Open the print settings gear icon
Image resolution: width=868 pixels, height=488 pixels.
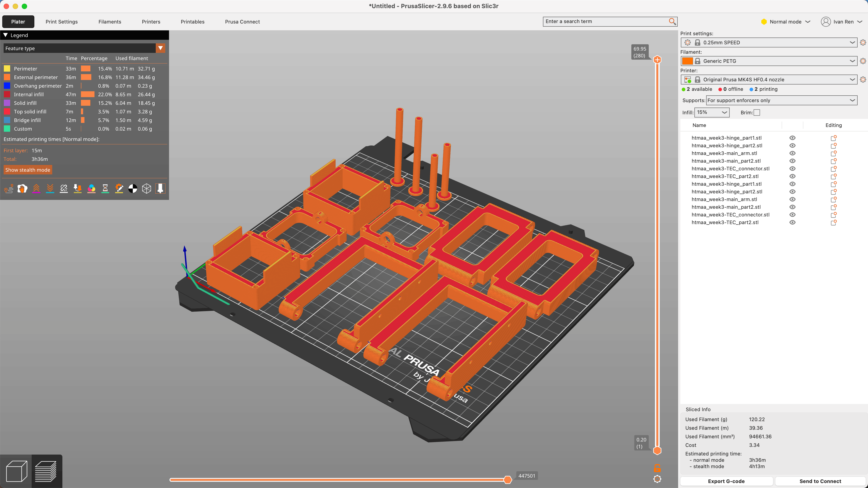(x=863, y=42)
